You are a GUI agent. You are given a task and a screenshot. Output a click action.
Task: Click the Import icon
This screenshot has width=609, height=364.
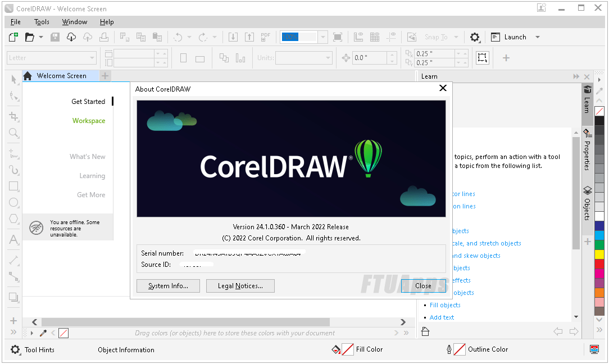point(233,37)
